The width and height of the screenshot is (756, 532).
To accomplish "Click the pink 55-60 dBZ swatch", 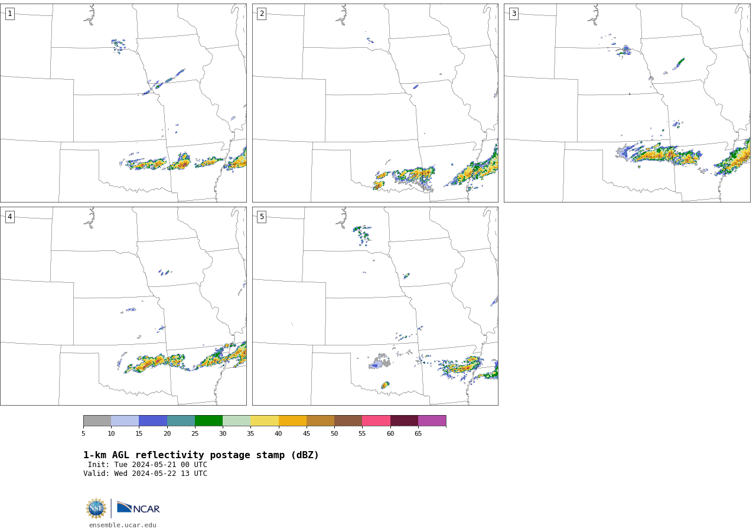I will coord(376,420).
